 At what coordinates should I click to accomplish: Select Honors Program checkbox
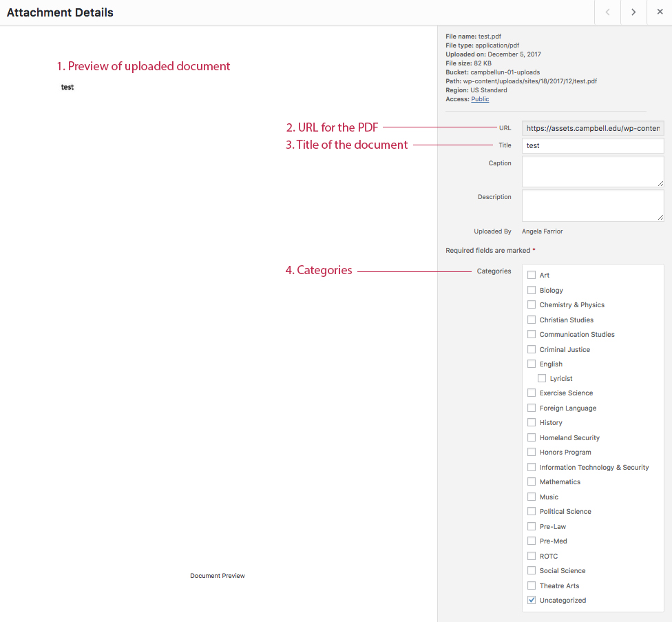coord(532,453)
